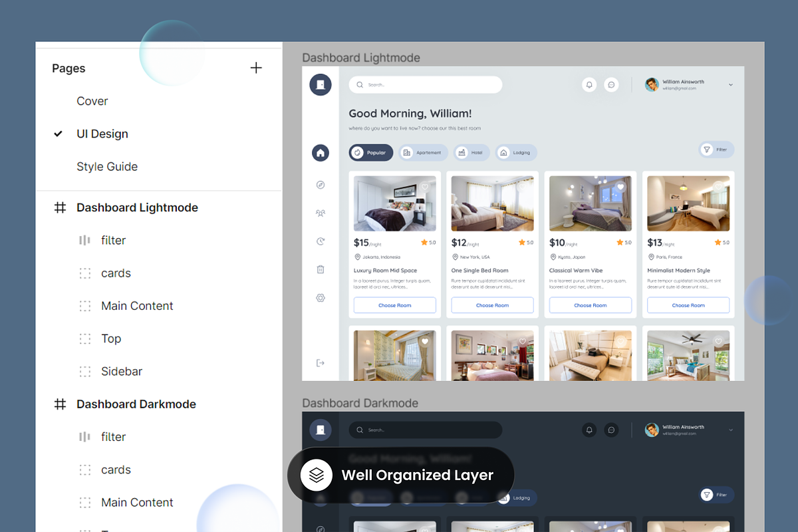This screenshot has height=532, width=798.
Task: Click the Jakarta, Indonesia location text
Action: 381,257
